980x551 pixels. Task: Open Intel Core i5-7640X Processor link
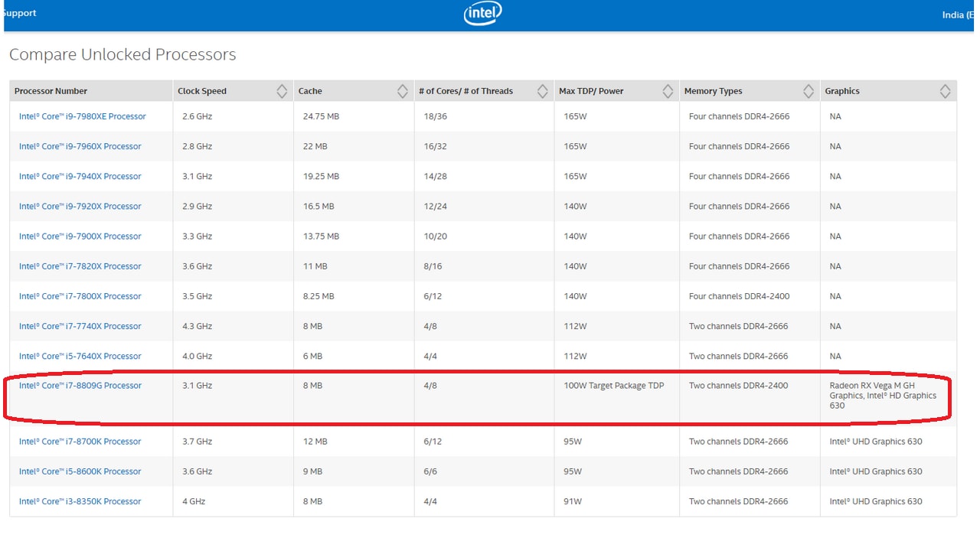coord(80,355)
